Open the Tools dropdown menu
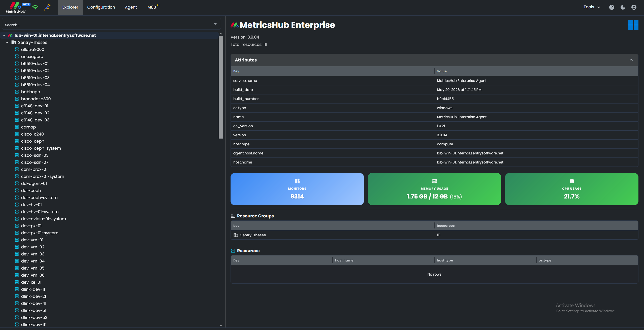The image size is (644, 330). (x=592, y=7)
